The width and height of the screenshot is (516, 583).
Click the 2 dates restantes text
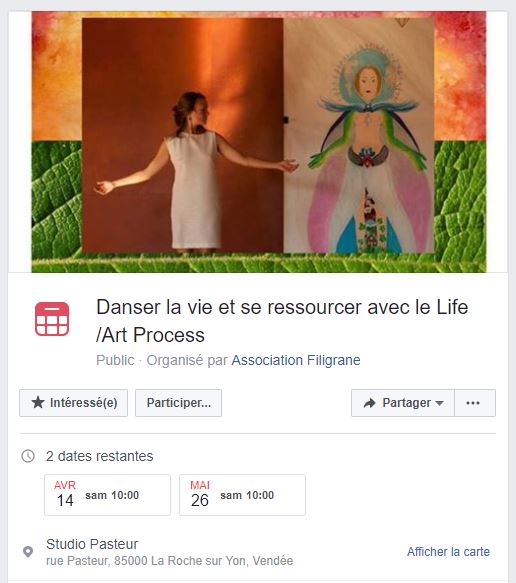point(100,456)
